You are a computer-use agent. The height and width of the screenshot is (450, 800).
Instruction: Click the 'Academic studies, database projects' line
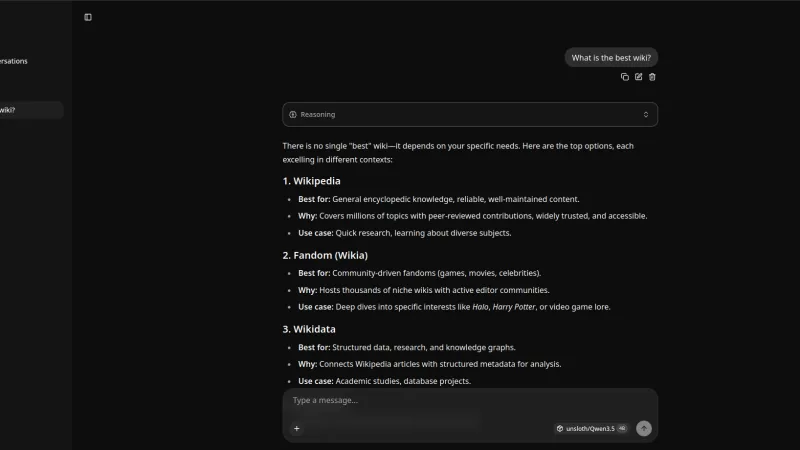click(x=384, y=381)
